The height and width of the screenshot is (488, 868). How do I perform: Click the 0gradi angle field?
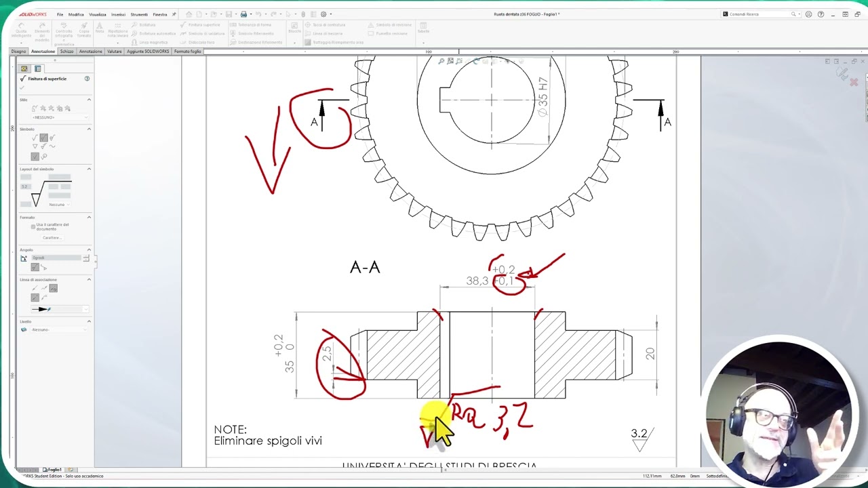[56, 258]
